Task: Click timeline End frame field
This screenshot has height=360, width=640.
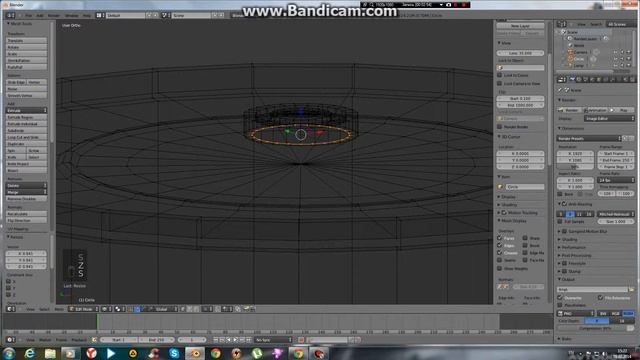Action: [x=157, y=340]
